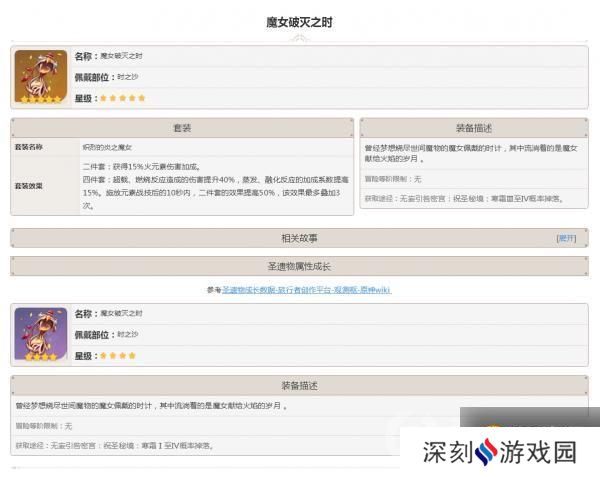Click the 圣遗物属性成长 section header bar
Screen dimensions: 600x477
click(x=299, y=266)
